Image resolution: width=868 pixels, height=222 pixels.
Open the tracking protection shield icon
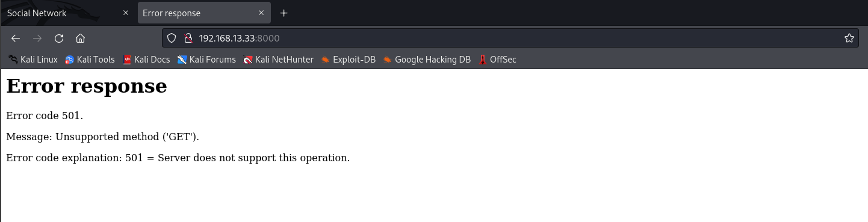click(x=172, y=38)
